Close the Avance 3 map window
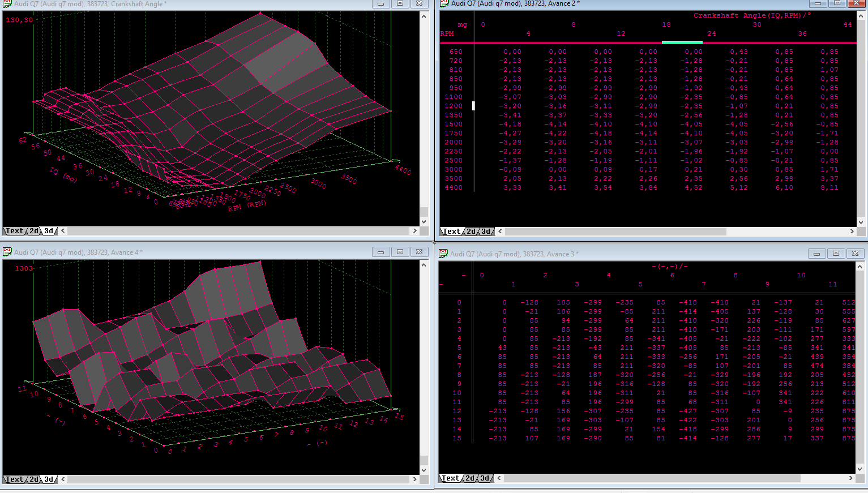868x493 pixels. tap(855, 254)
